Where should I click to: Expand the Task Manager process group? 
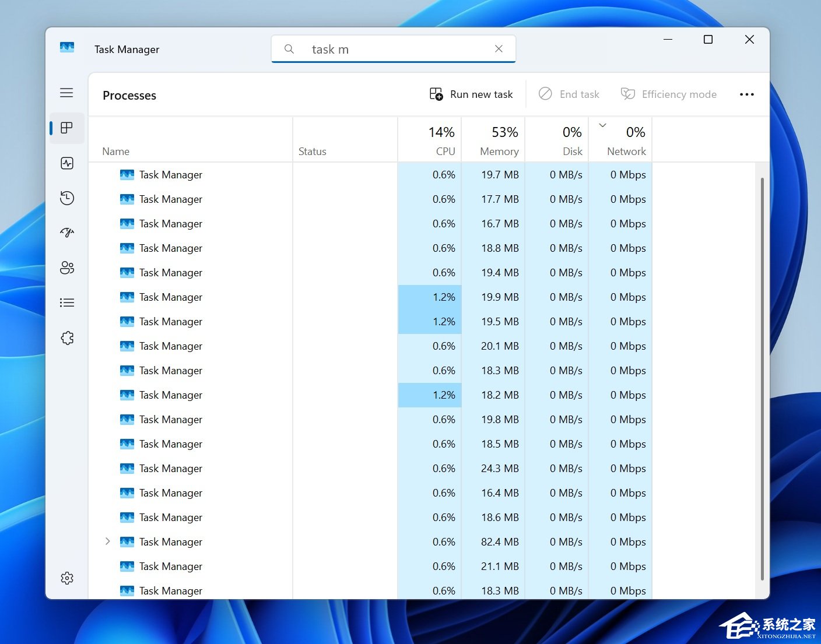[107, 541]
